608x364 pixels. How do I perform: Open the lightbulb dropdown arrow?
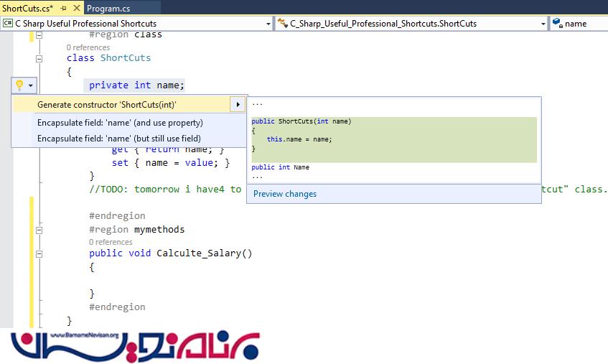[30, 85]
